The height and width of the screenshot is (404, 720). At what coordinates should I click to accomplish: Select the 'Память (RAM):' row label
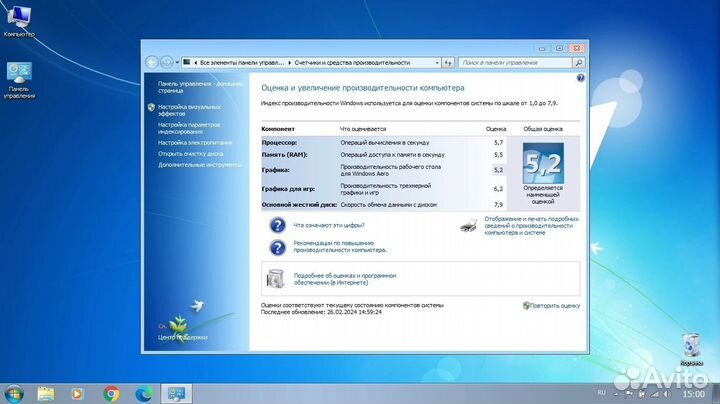(284, 155)
